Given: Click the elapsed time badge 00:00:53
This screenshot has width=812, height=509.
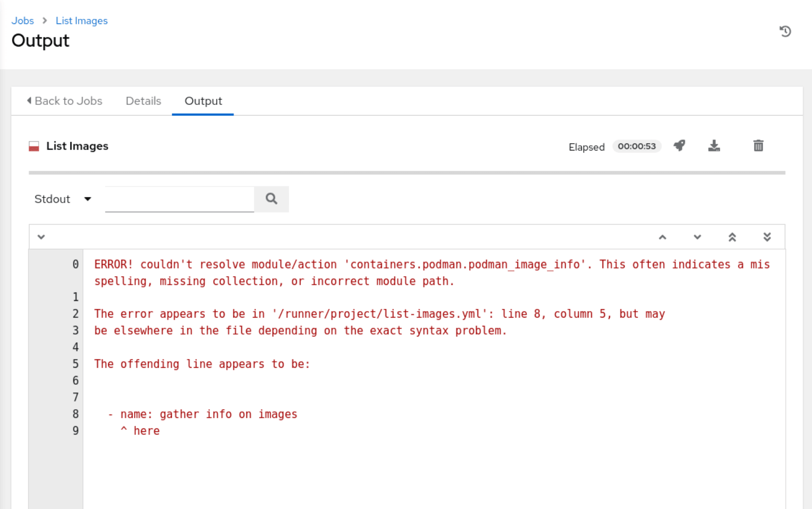Looking at the screenshot, I should coord(637,146).
